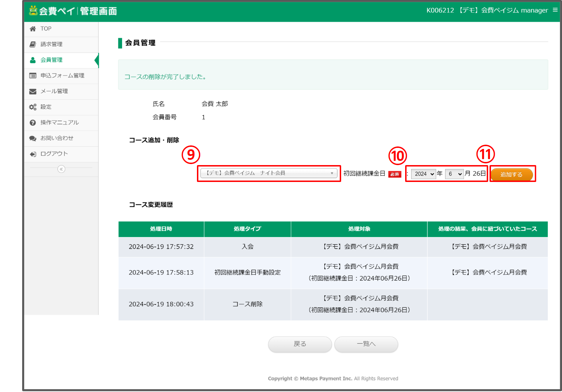Open the hamburger menu at top right
562x392 pixels.
click(x=555, y=10)
